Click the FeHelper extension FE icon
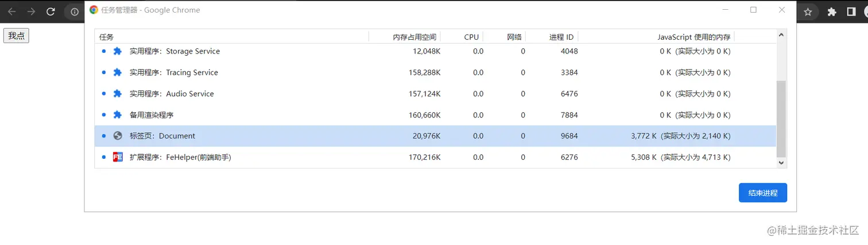The width and height of the screenshot is (868, 245). [118, 157]
